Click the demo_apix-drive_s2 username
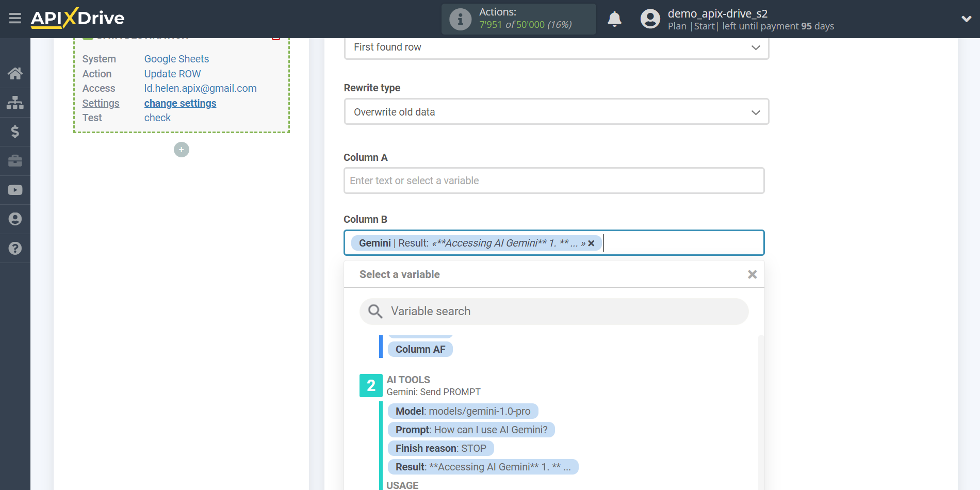Image resolution: width=980 pixels, height=490 pixels. pos(717,13)
